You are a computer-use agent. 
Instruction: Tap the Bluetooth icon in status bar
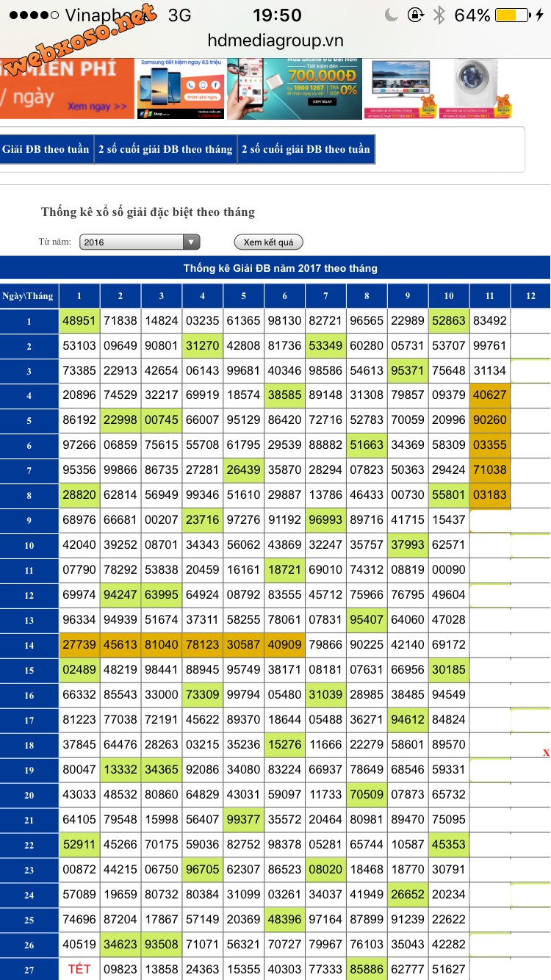pos(439,15)
